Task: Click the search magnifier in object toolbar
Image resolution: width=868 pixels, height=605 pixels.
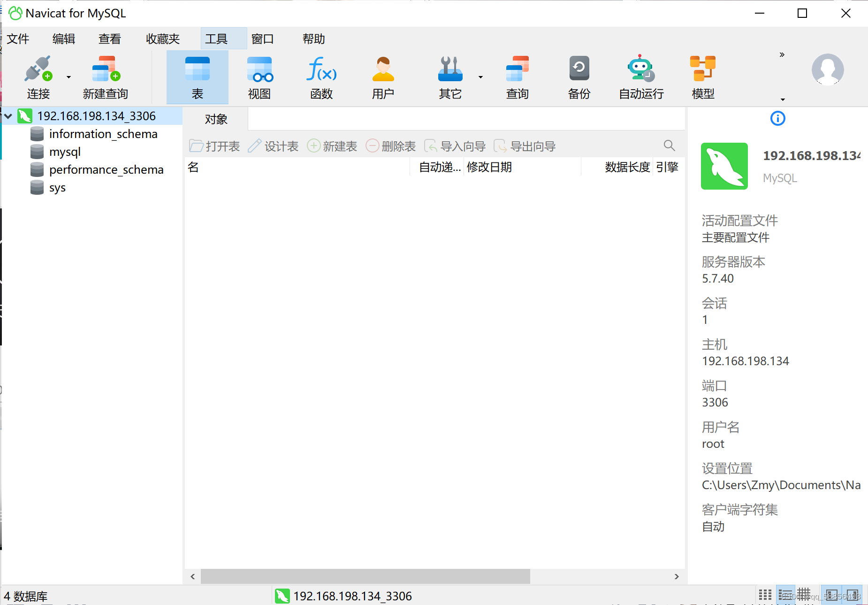Action: tap(669, 146)
